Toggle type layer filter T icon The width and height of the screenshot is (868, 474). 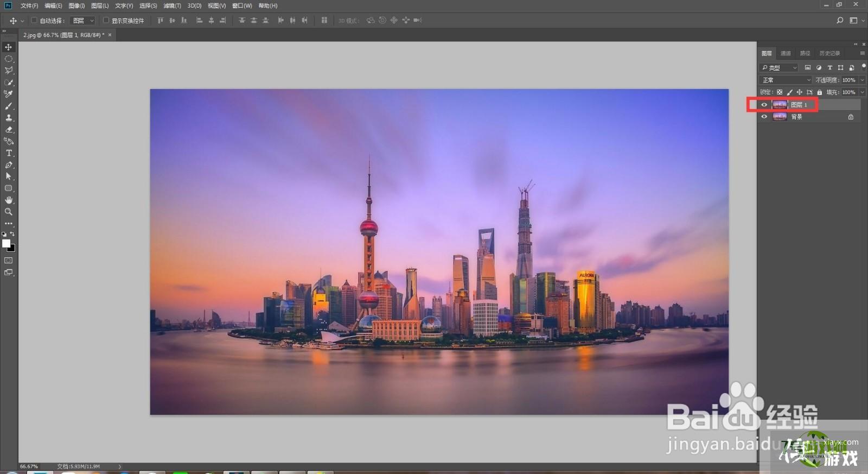(x=829, y=68)
